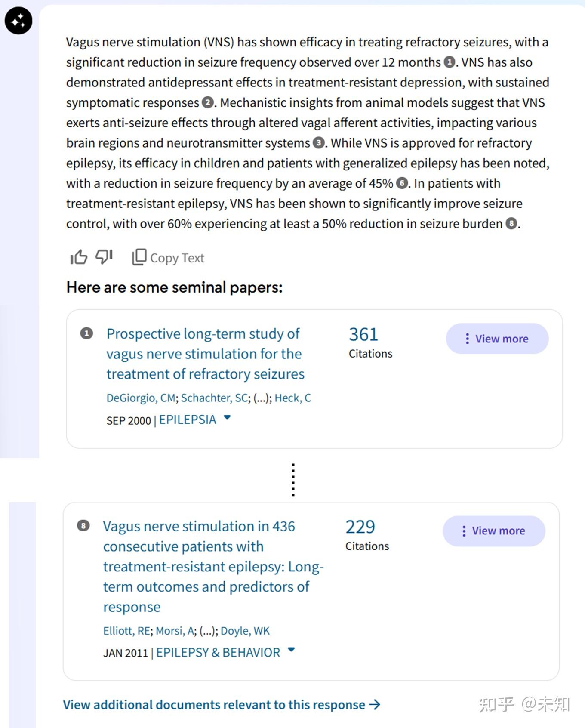Open citation reference 1 in the summary

click(449, 62)
